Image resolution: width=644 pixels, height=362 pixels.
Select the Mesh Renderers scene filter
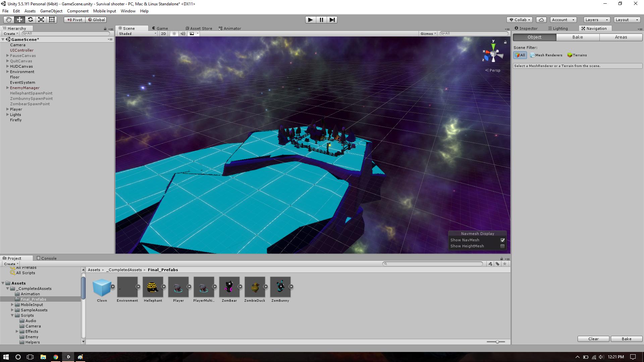[x=546, y=55]
